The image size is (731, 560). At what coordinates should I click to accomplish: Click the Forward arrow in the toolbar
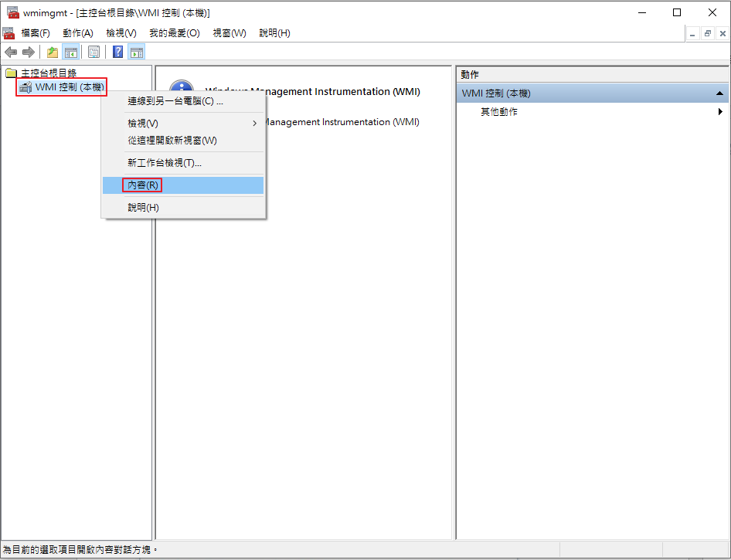(x=29, y=52)
